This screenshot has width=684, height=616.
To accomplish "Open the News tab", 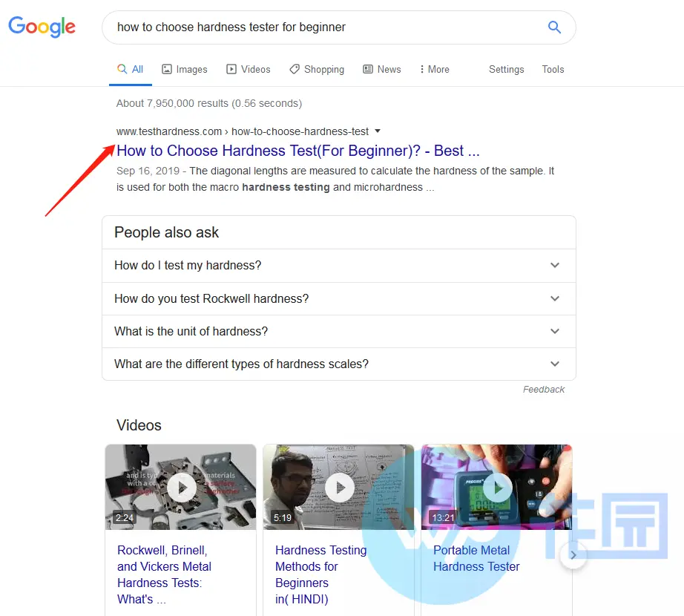I will pos(382,69).
